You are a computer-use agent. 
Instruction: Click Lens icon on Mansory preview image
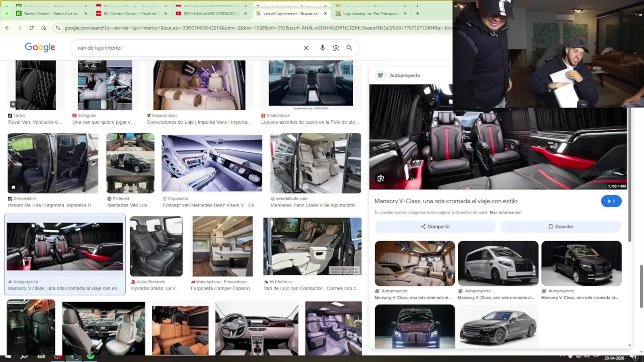coord(381,178)
